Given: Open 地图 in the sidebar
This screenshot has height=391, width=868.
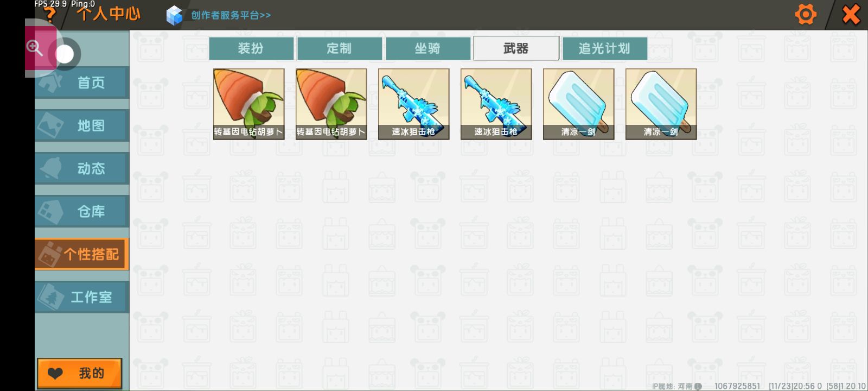Looking at the screenshot, I should 81,125.
